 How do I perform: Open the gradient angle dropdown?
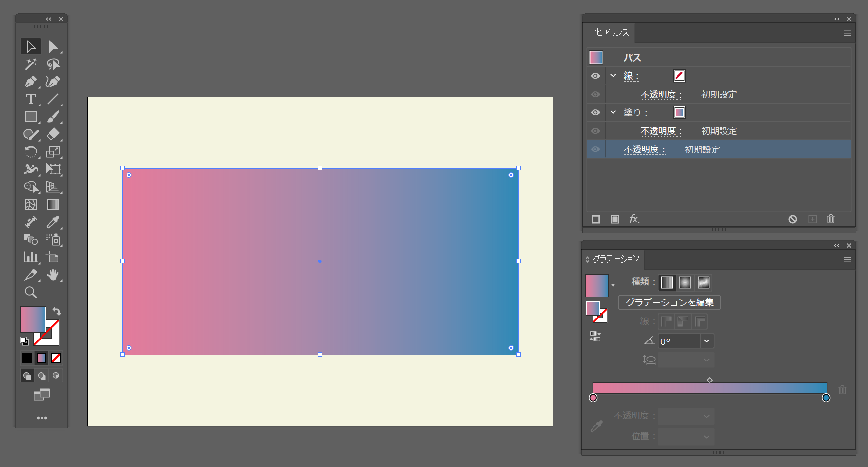tap(706, 341)
